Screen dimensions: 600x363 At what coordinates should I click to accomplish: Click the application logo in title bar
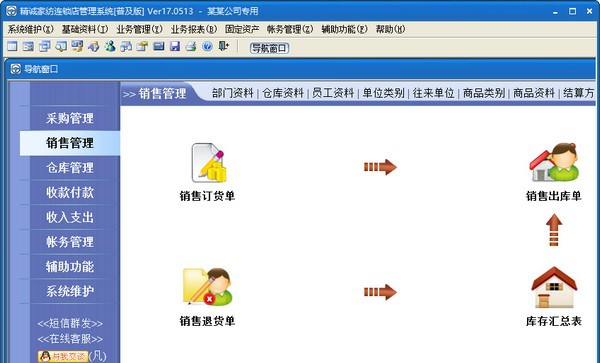coord(11,11)
